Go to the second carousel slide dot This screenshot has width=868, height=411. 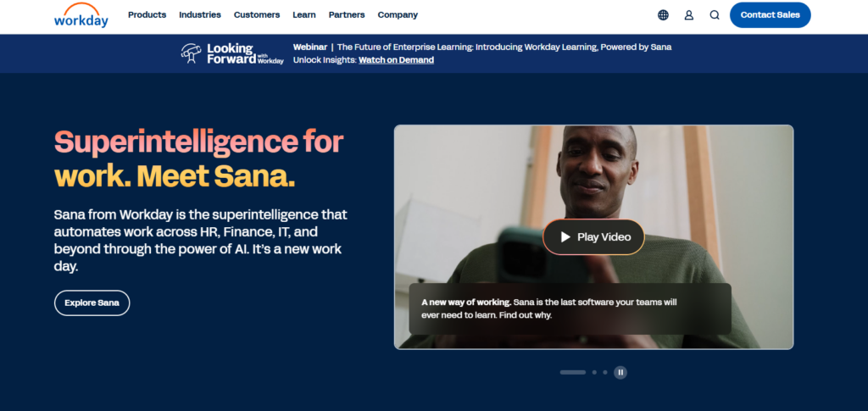coord(594,372)
